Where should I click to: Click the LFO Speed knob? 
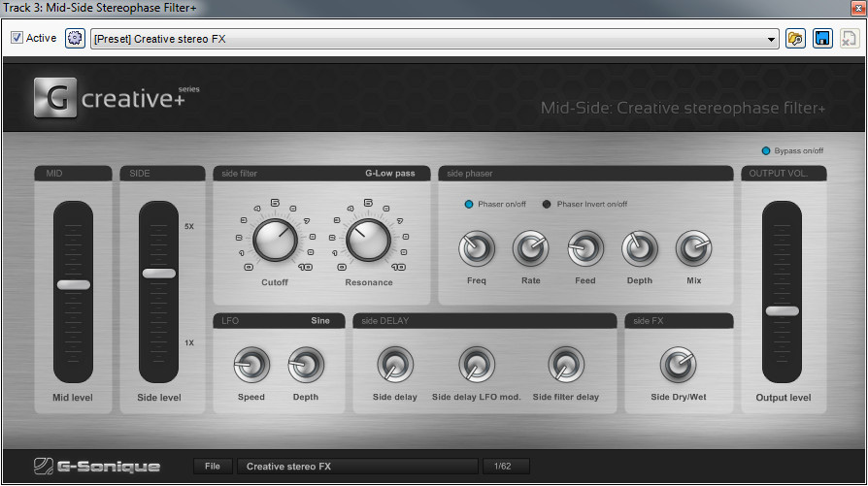251,365
